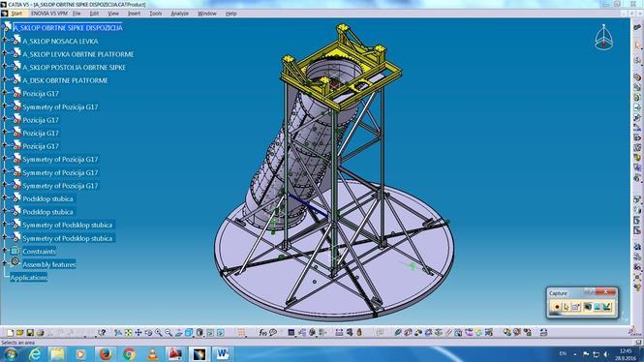Select A_SKLOP LEVKA OBRTNE PLATFORME in tree
This screenshot has height=362, width=644.
tap(78, 54)
